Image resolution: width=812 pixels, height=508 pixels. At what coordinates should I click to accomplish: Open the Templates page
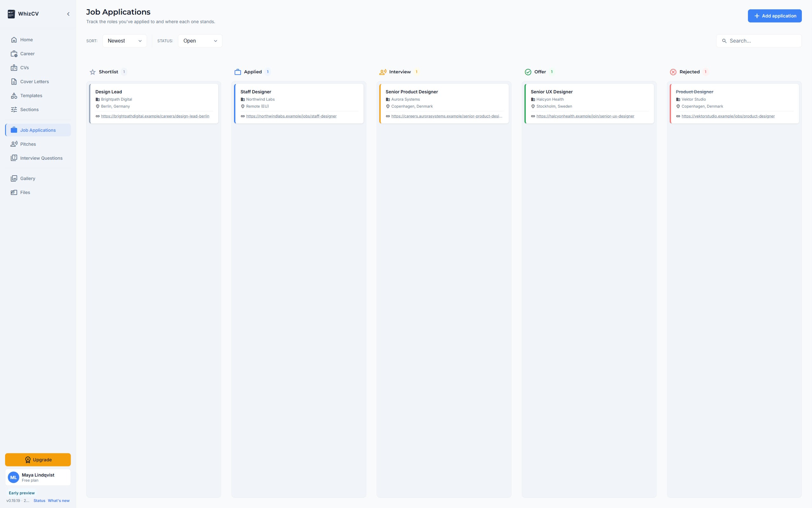coord(38,96)
